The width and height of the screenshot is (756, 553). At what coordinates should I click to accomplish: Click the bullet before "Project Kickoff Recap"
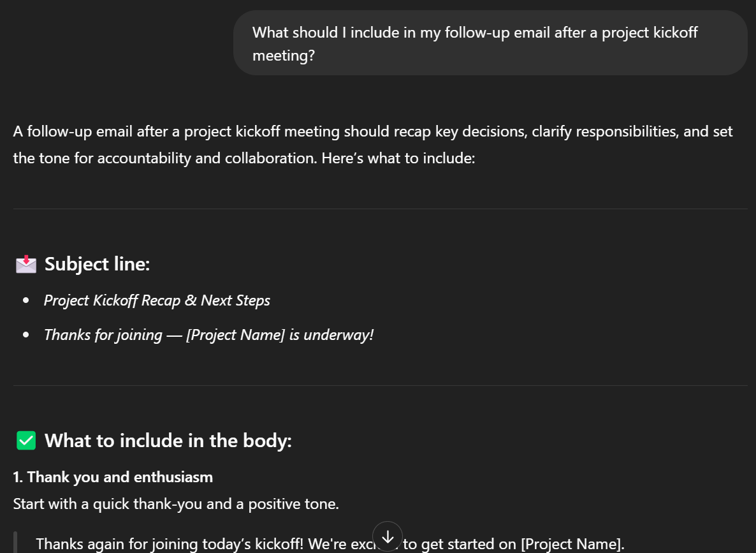pyautogui.click(x=26, y=300)
